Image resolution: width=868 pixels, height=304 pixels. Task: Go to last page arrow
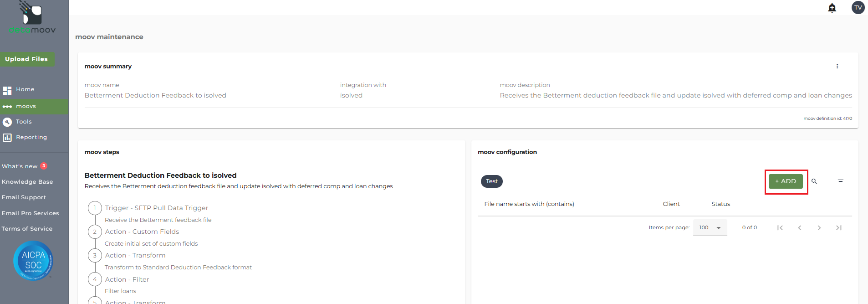(x=839, y=228)
